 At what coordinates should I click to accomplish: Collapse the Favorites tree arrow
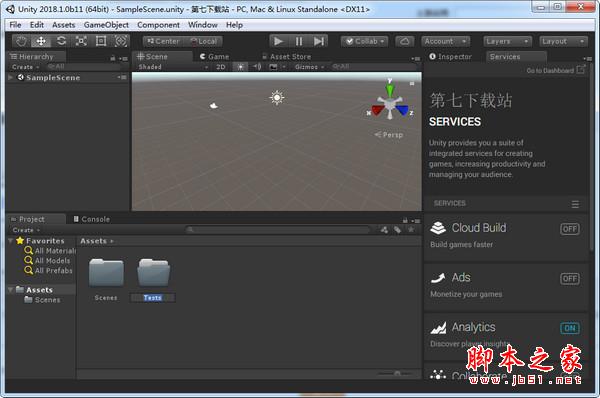[10, 241]
